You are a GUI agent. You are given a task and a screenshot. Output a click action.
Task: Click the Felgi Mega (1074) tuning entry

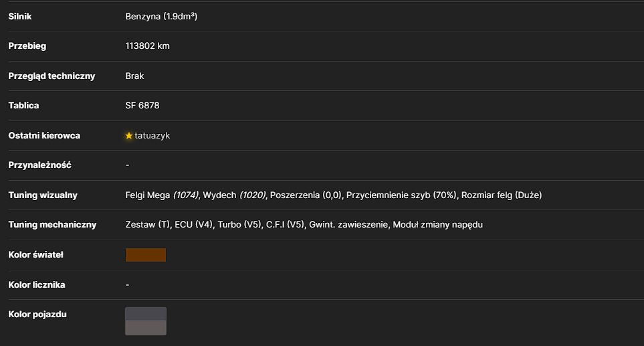pyautogui.click(x=162, y=195)
